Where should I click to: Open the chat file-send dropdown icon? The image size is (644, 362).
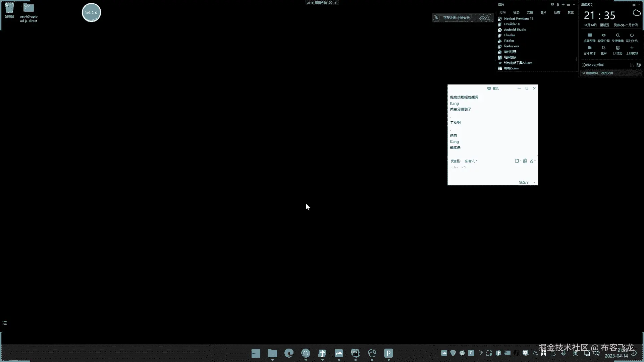point(518,161)
